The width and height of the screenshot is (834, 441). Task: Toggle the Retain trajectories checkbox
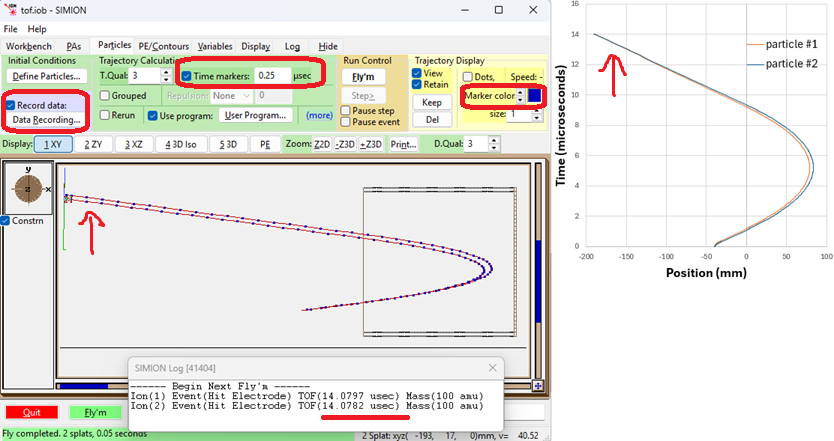pos(417,85)
